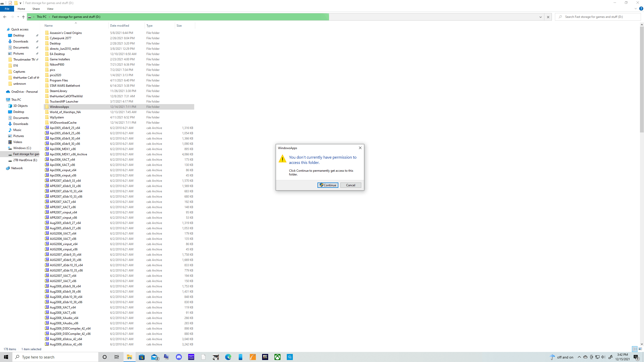The width and height of the screenshot is (644, 362).
Task: Open Explorer help question mark icon
Action: (641, 9)
